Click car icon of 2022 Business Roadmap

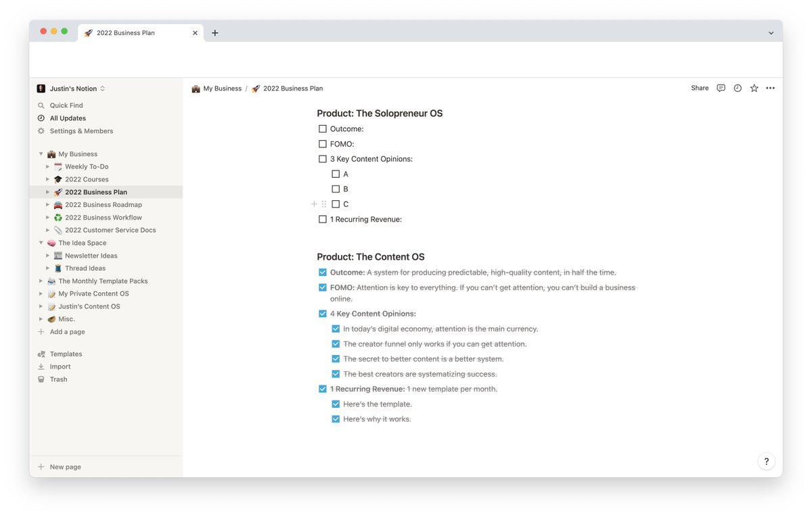point(58,205)
